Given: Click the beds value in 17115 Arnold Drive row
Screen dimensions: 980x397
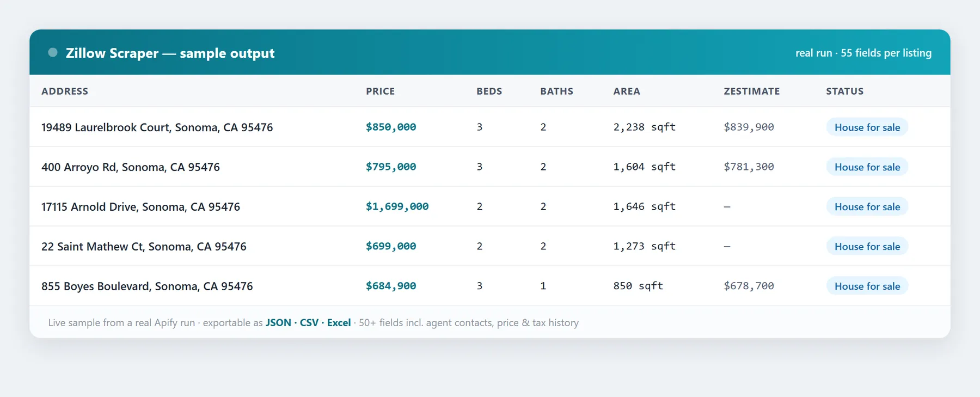Looking at the screenshot, I should [480, 206].
